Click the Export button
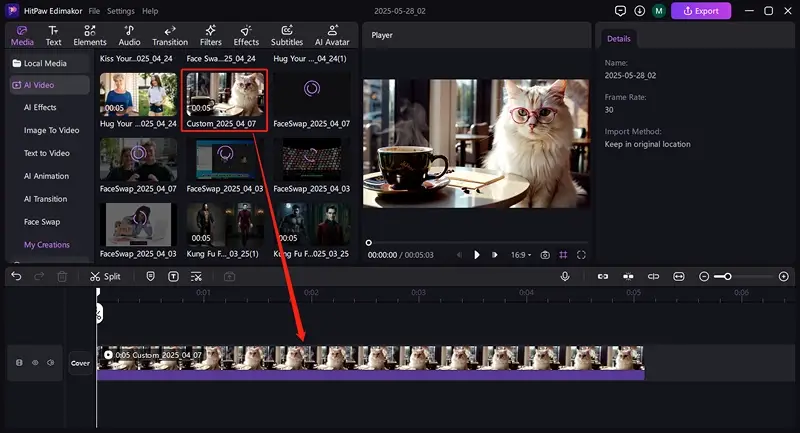The height and width of the screenshot is (433, 800). coord(701,11)
